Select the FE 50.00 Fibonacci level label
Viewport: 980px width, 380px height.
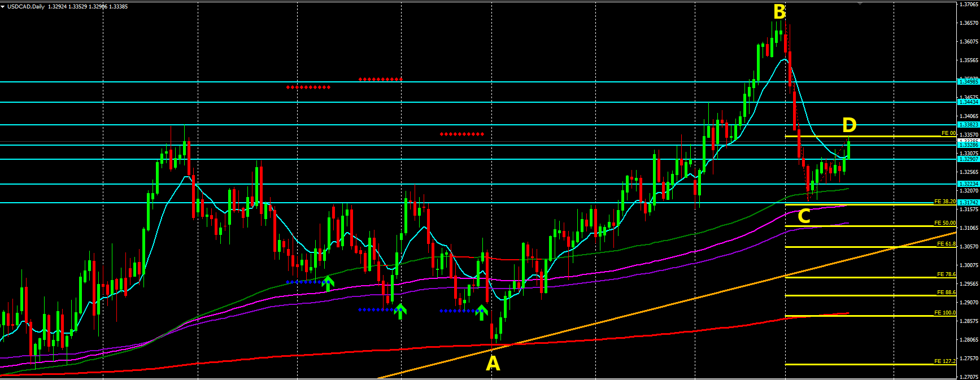(945, 223)
